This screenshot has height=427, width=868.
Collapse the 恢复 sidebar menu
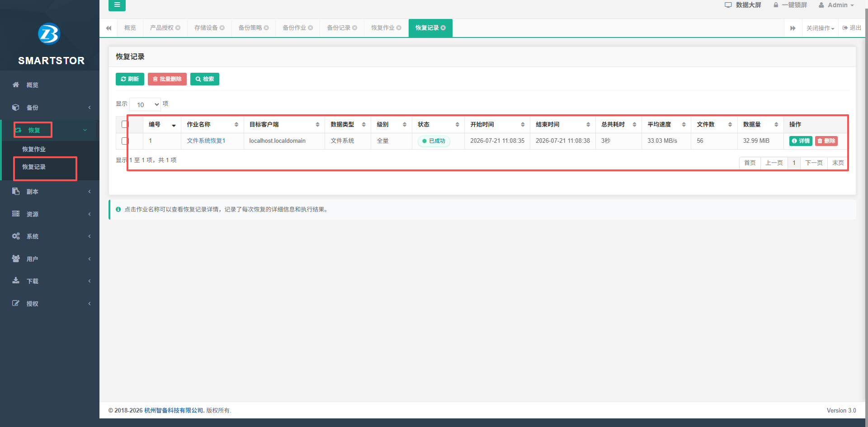[50, 130]
